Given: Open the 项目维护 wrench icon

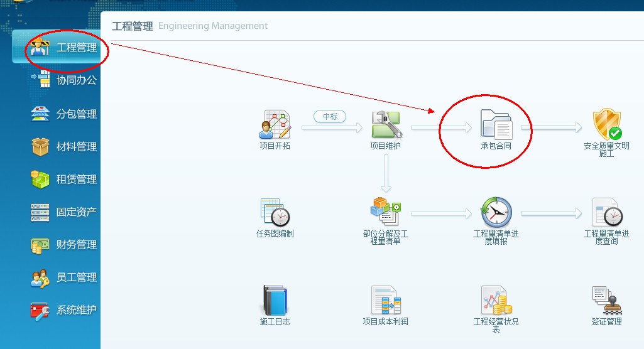Looking at the screenshot, I should (386, 124).
